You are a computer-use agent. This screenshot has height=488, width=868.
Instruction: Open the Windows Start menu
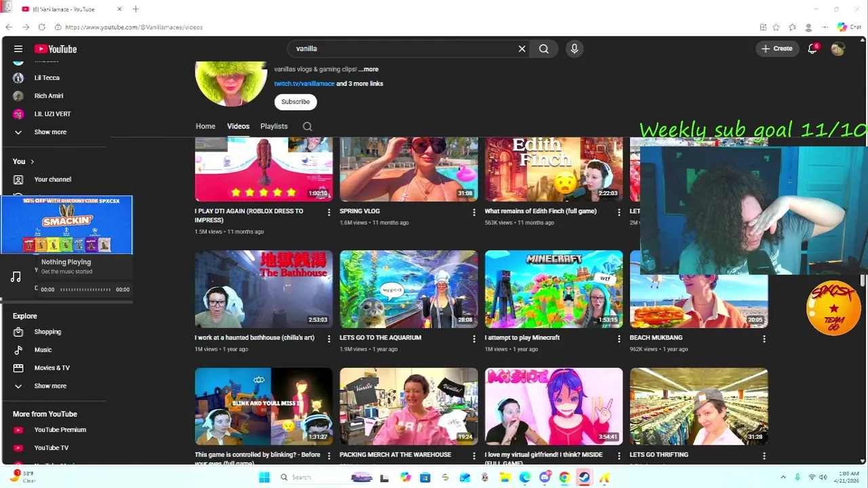point(264,477)
